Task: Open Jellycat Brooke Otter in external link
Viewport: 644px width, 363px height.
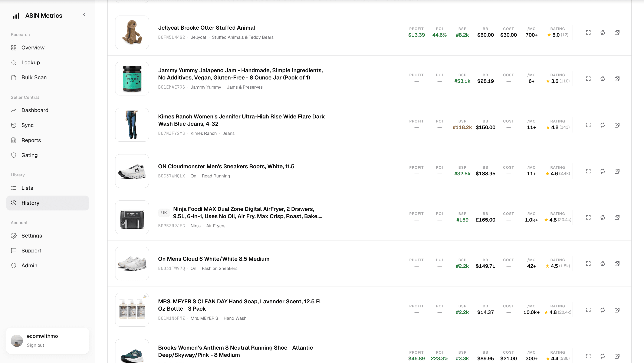Action: point(617,33)
